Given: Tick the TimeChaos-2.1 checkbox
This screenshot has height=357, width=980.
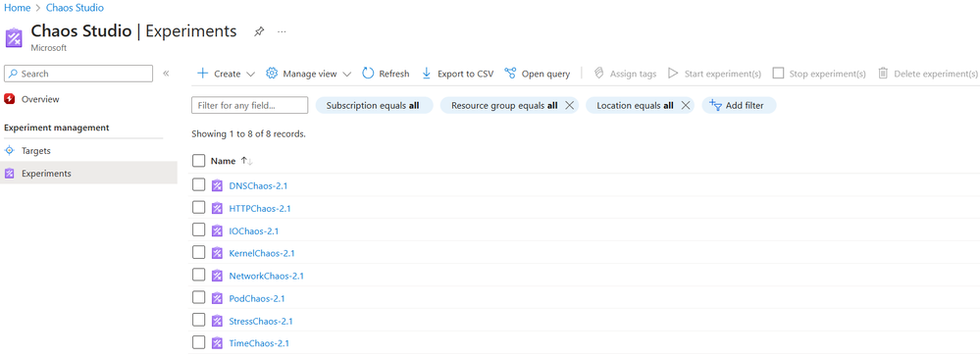Looking at the screenshot, I should click(x=199, y=342).
